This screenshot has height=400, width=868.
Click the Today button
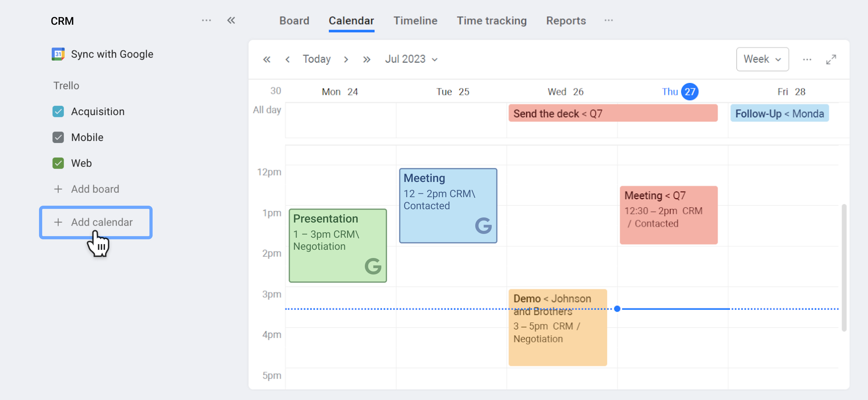coord(316,59)
